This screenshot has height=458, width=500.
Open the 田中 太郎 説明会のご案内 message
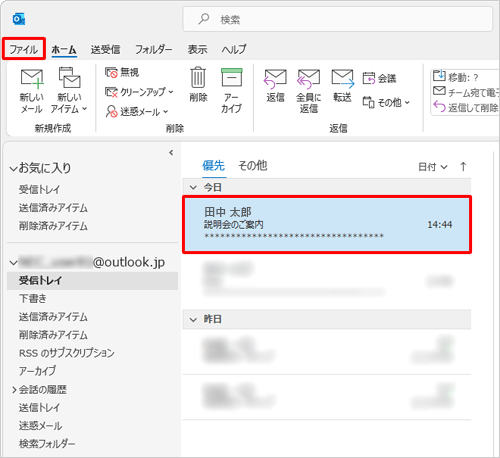tap(327, 224)
